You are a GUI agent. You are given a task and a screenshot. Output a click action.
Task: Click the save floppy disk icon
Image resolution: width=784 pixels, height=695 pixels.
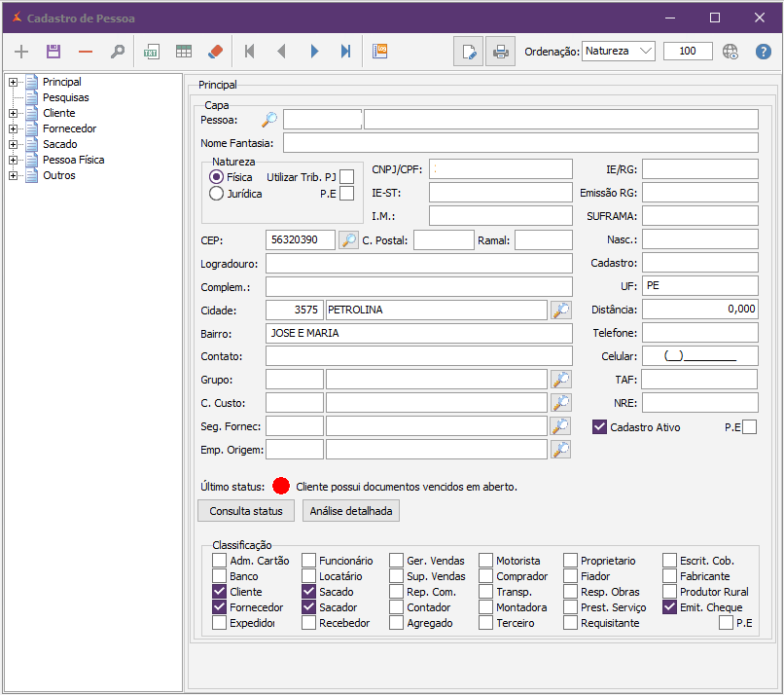point(53,52)
